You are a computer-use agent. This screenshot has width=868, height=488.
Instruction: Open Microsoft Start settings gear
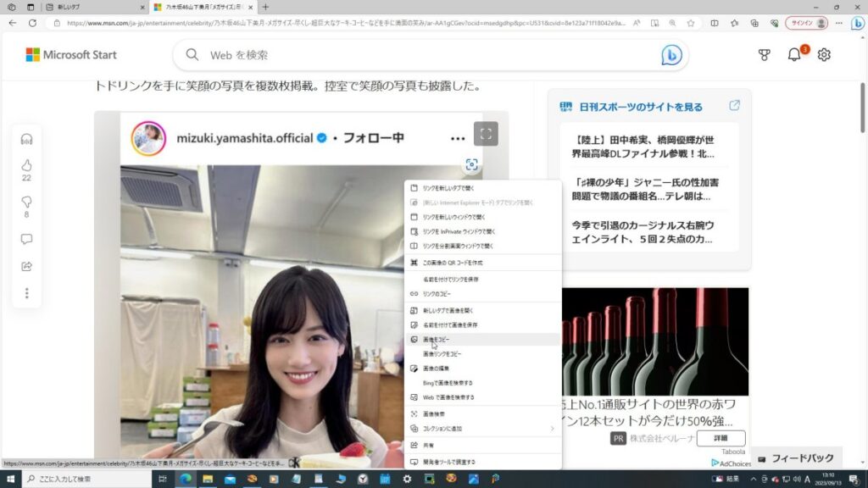tap(824, 54)
